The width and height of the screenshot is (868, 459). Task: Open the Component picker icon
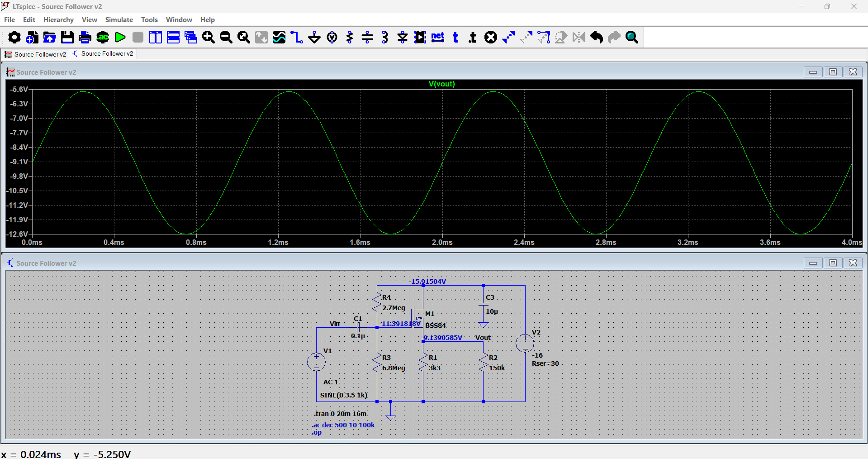pyautogui.click(x=420, y=37)
